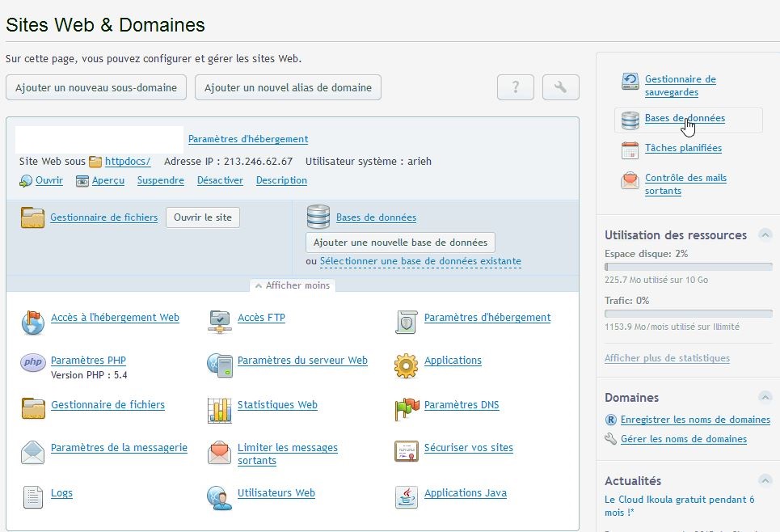The height and width of the screenshot is (532, 780).
Task: Click the Espace disque usage bar
Action: click(688, 267)
